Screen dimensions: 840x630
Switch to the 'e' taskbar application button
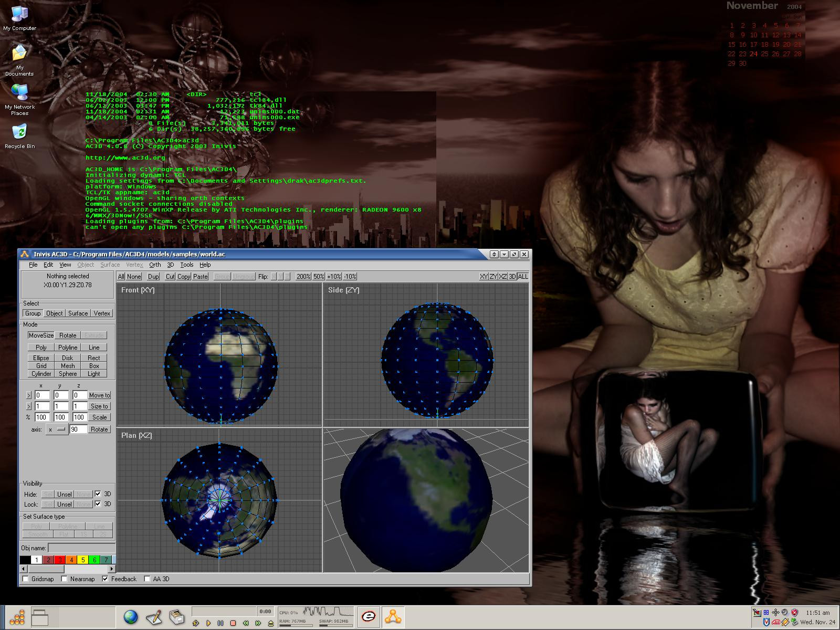tap(369, 616)
